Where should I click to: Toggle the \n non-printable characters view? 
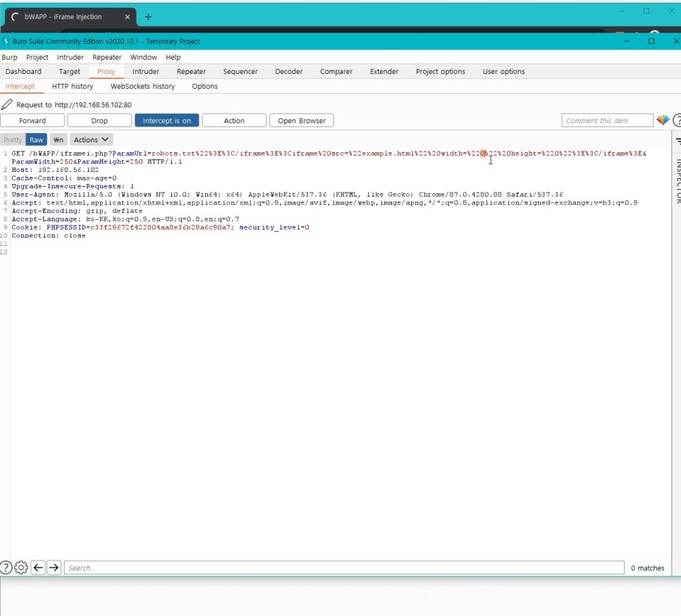point(59,140)
